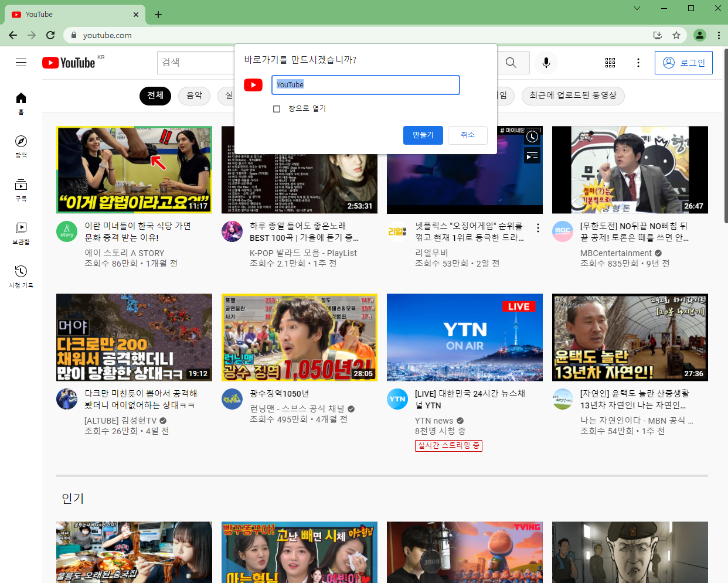Open more options for Netflix squid game video
728x583 pixels.
click(x=538, y=228)
